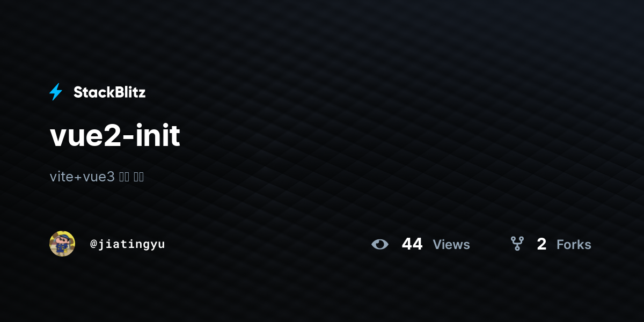Click the StackBlitz lightning bolt logo

(56, 92)
